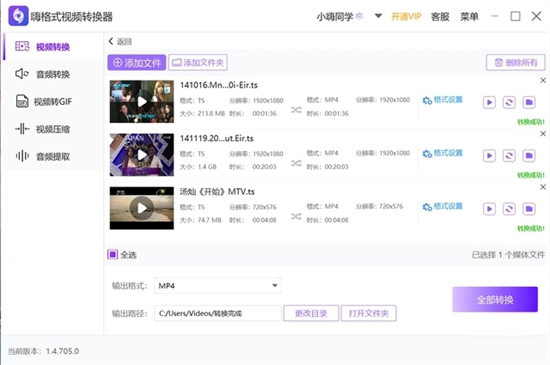The height and width of the screenshot is (365, 550).
Task: Click the 已选择 1 个媒体文件 status text
Action: [x=508, y=255]
